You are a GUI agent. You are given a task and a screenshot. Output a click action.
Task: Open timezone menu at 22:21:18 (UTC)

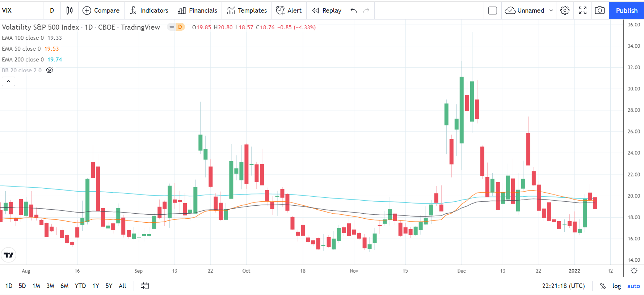coord(563,286)
